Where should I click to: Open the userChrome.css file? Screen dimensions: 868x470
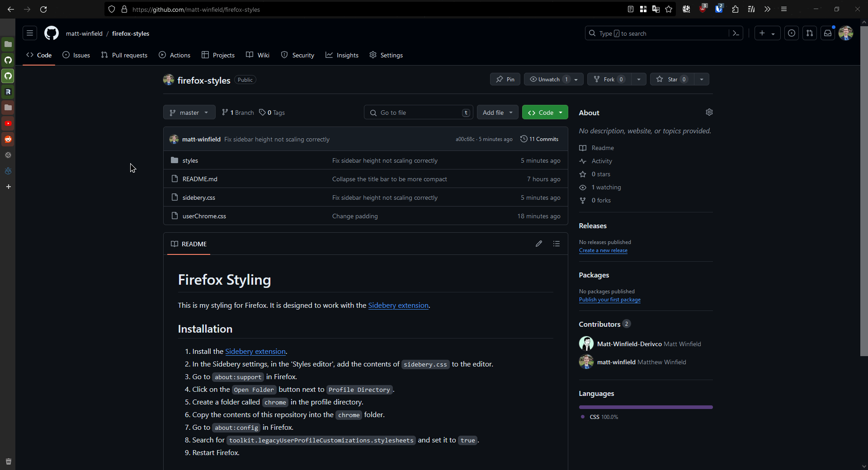[x=204, y=216]
